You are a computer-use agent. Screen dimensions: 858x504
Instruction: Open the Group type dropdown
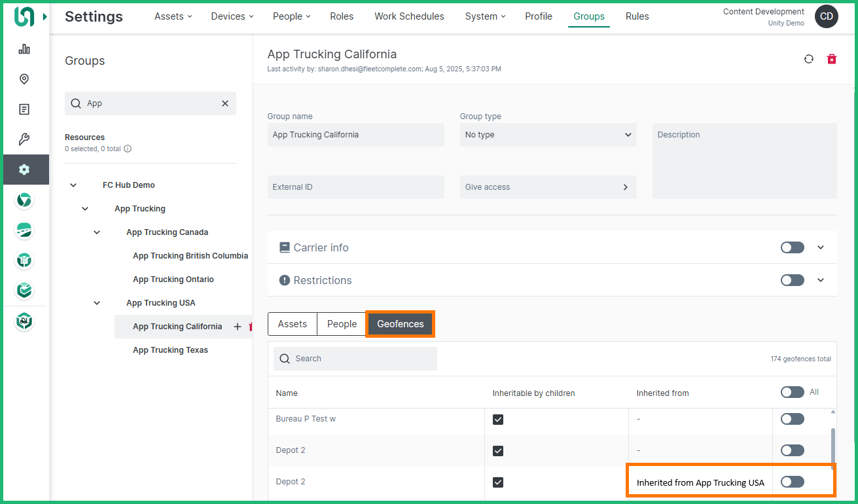[x=548, y=135]
